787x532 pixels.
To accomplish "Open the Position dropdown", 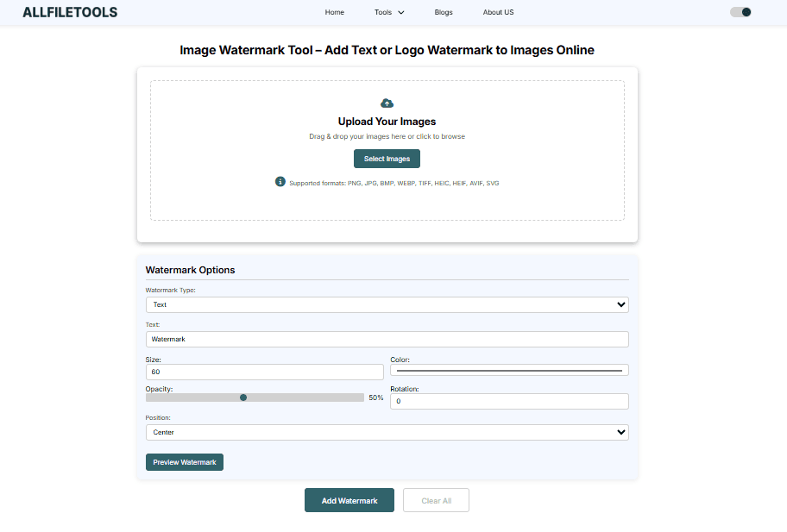I will 387,432.
